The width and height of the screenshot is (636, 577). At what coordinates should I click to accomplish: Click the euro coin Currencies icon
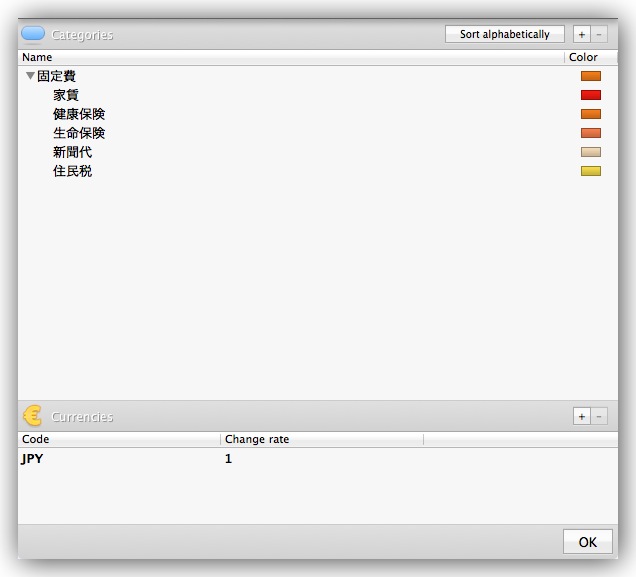33,416
